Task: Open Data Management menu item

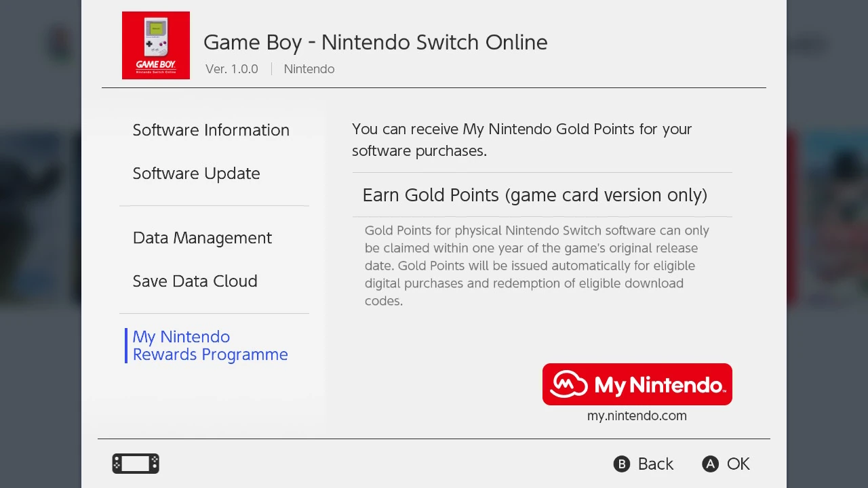Action: [x=202, y=238]
